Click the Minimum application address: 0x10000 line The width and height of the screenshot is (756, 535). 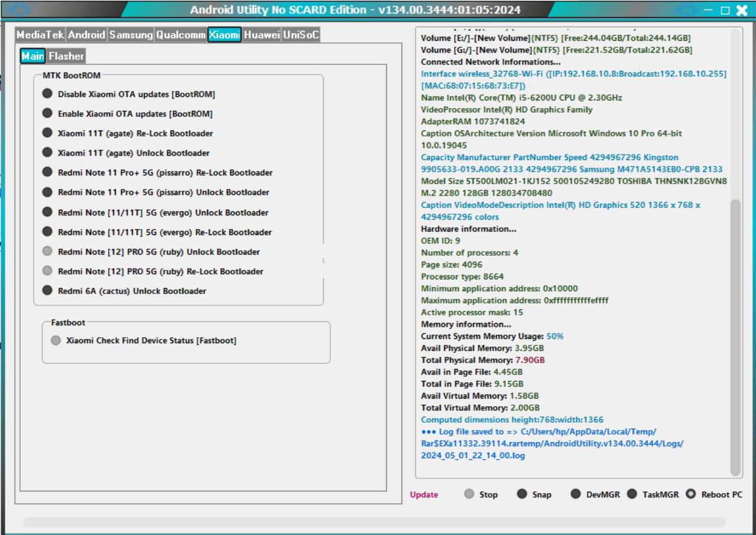click(x=499, y=289)
